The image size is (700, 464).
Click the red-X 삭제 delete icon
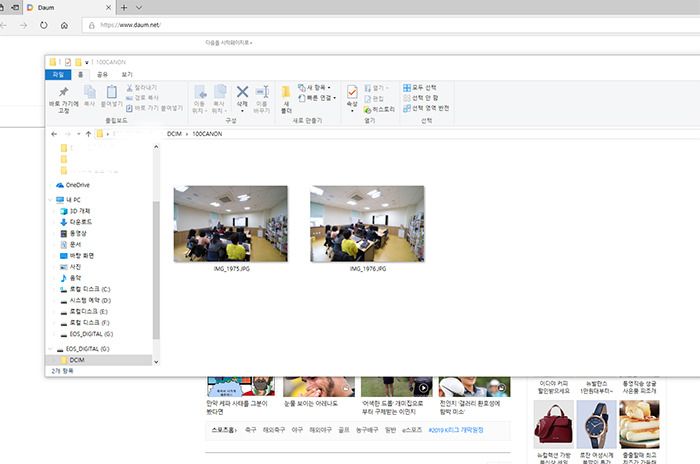click(242, 92)
